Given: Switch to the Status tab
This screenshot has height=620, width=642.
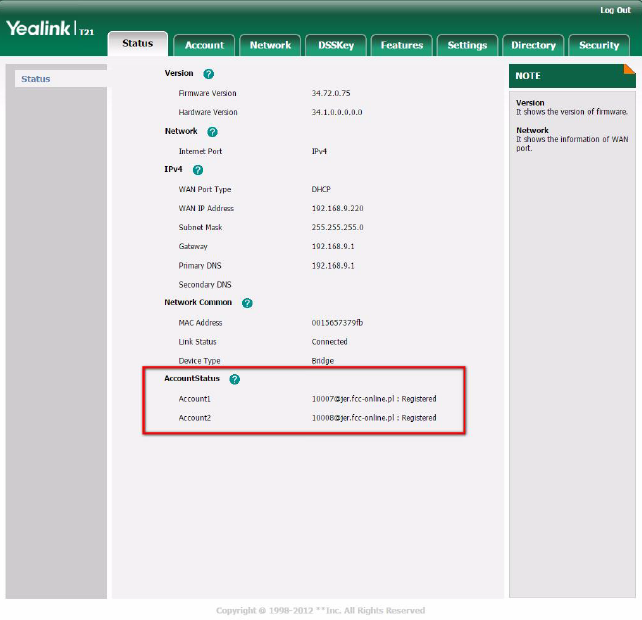Looking at the screenshot, I should pyautogui.click(x=138, y=43).
